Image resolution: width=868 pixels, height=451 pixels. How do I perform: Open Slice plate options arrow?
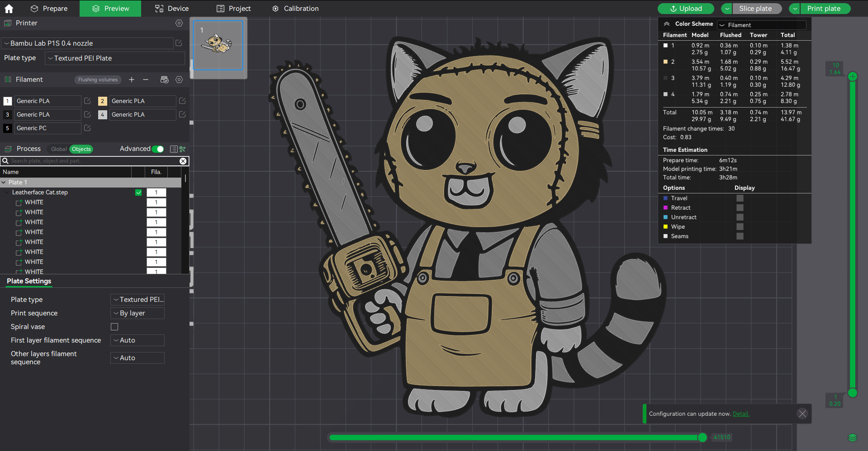point(727,9)
